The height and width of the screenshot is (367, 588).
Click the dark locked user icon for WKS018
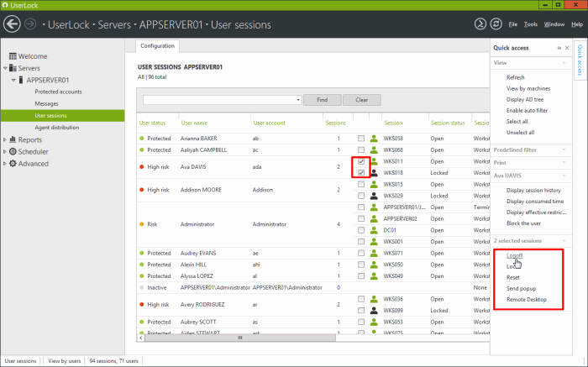(374, 173)
